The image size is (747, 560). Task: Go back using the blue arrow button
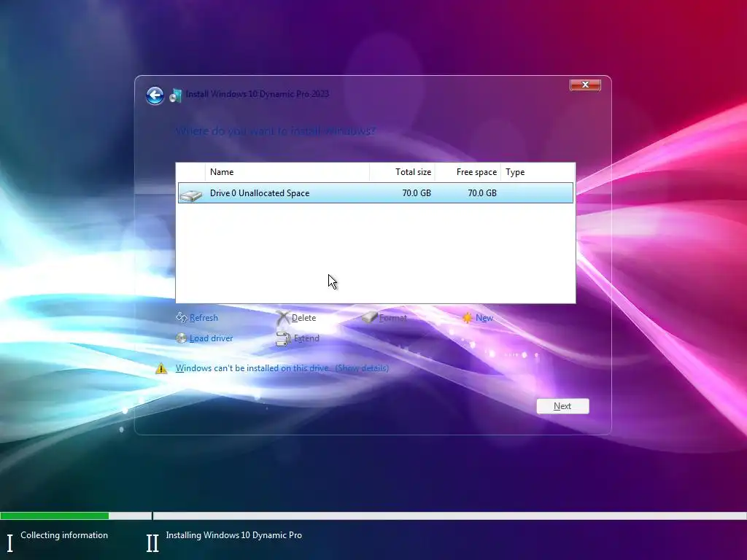(155, 96)
